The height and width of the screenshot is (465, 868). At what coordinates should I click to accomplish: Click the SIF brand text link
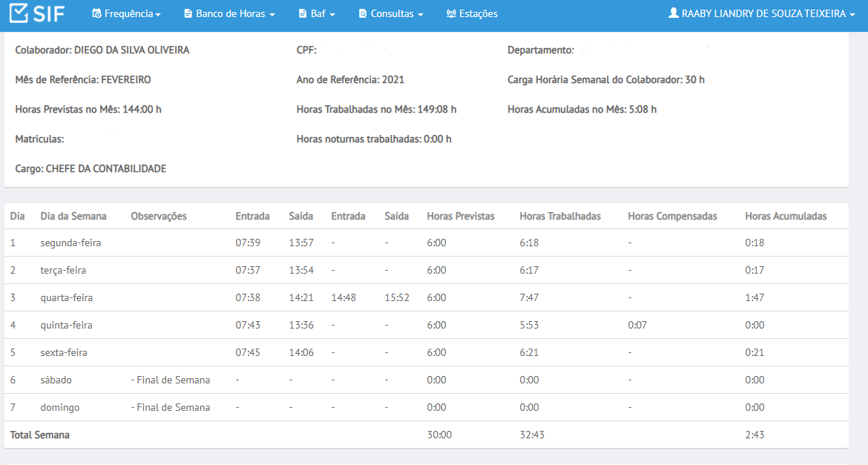pyautogui.click(x=49, y=13)
